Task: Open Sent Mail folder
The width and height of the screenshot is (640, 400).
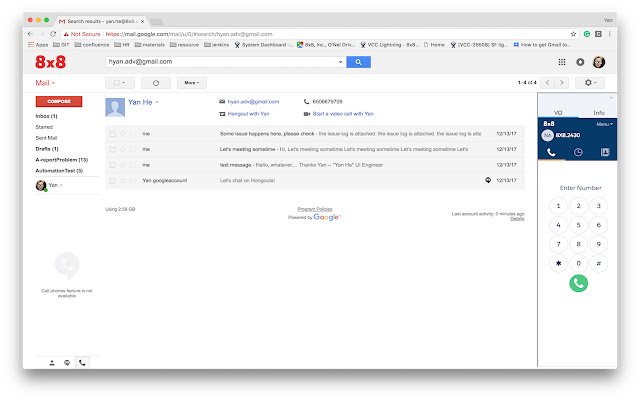Action: (46, 138)
